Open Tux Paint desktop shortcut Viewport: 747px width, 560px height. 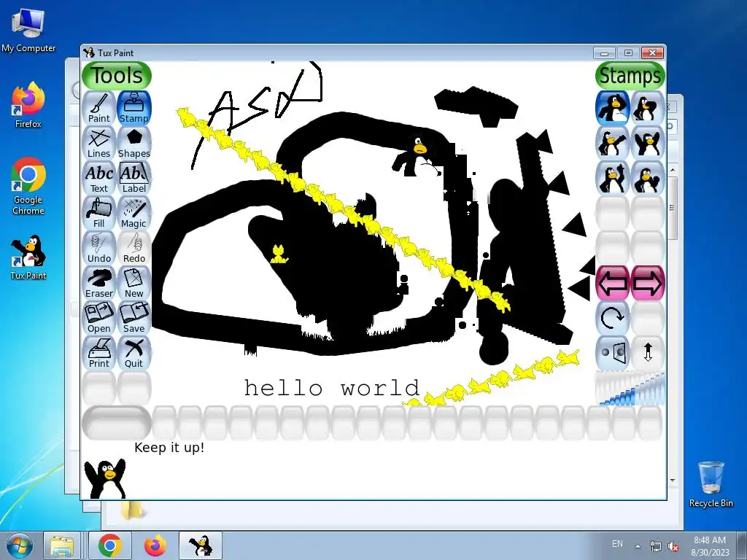pos(28,257)
